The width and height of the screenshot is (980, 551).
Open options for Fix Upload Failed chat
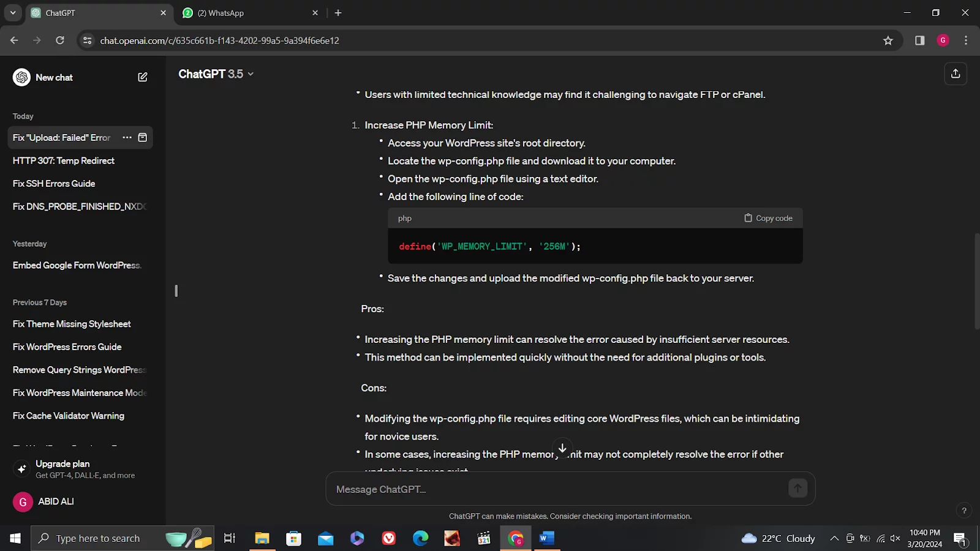(x=127, y=138)
